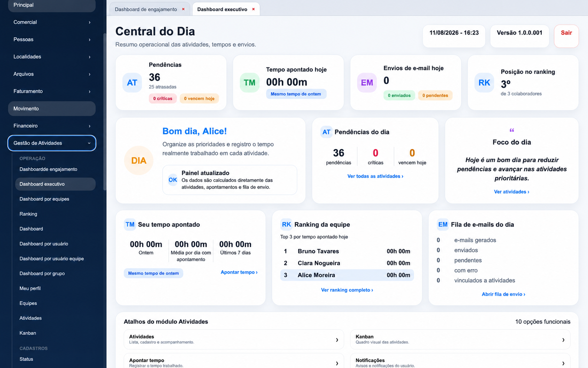
Task: Expand the Financeiro menu chevron
Action: pos(89,126)
